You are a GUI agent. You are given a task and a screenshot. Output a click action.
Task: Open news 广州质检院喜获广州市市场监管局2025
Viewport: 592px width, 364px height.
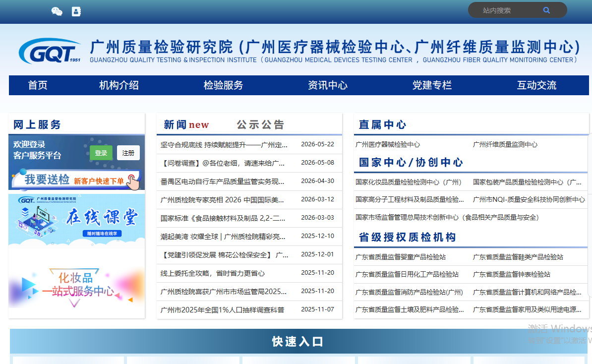click(x=224, y=292)
